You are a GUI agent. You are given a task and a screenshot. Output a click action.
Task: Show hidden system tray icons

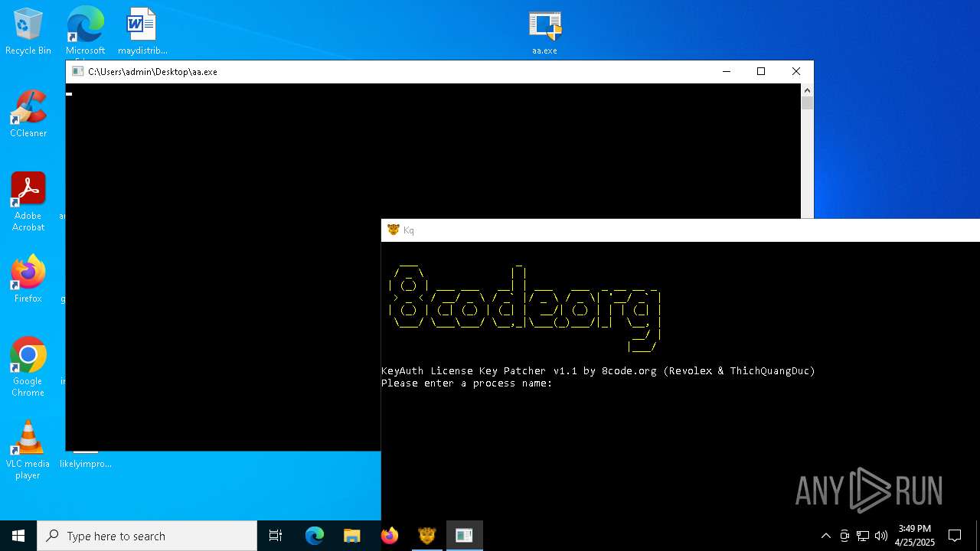(825, 536)
